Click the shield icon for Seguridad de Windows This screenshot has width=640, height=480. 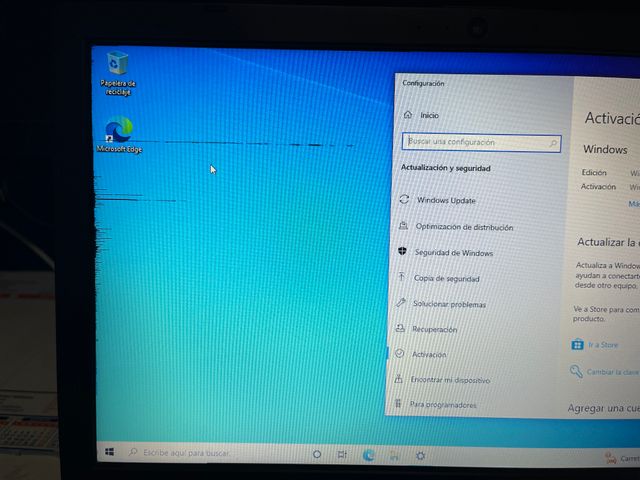point(402,251)
